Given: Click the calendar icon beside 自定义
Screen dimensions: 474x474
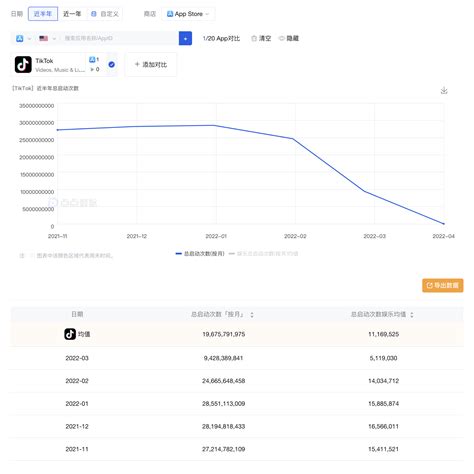Looking at the screenshot, I should point(94,14).
